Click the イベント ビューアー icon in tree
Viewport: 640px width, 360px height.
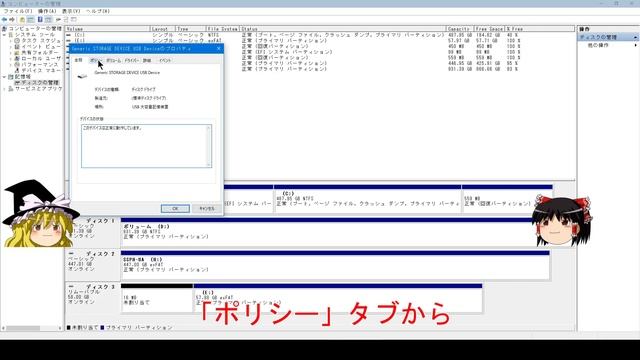17,47
